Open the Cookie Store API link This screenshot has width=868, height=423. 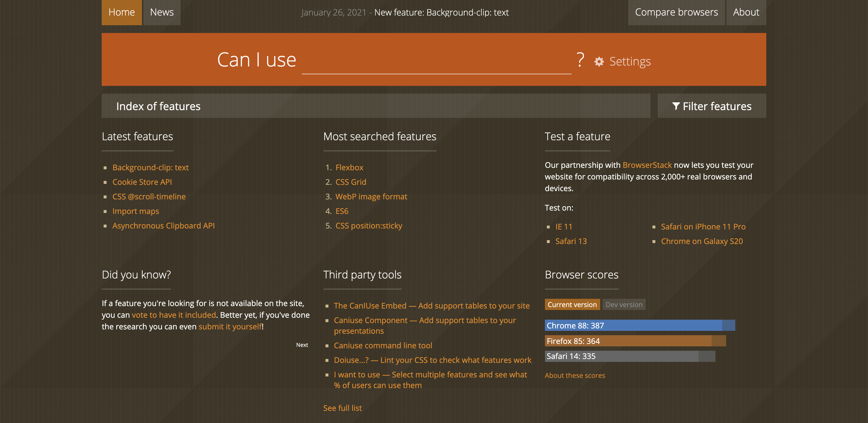142,182
